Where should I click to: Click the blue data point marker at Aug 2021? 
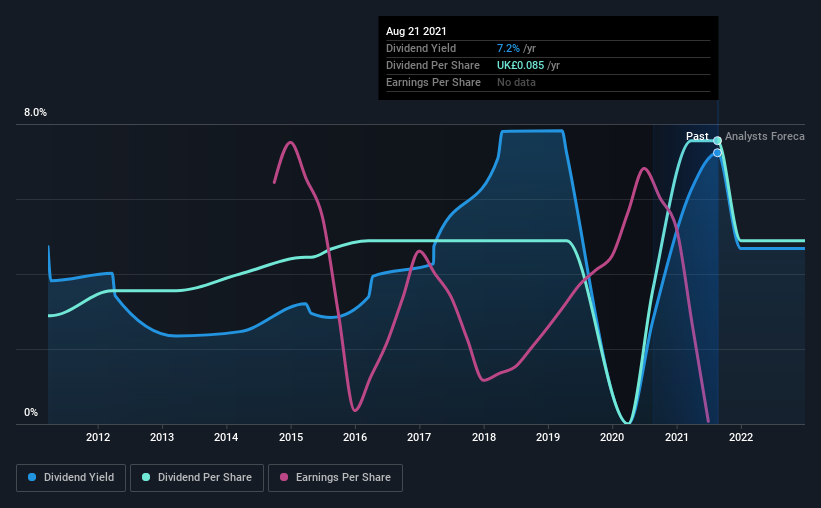(x=717, y=153)
